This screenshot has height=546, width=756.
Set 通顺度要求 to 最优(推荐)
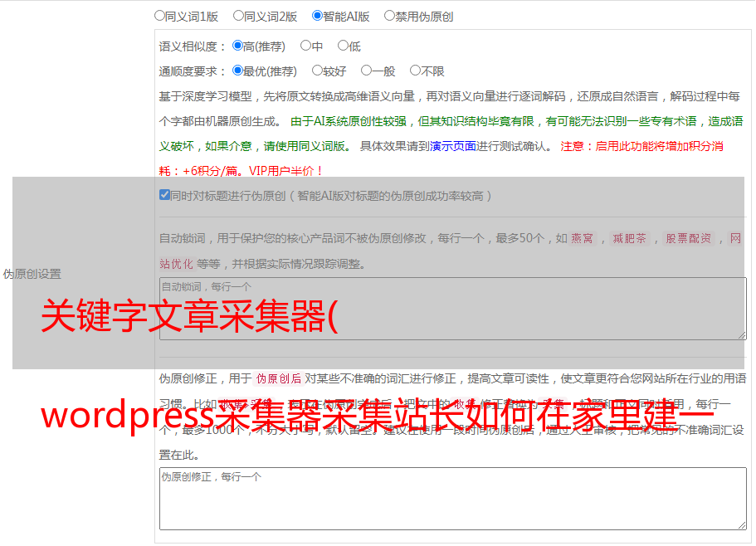(237, 71)
